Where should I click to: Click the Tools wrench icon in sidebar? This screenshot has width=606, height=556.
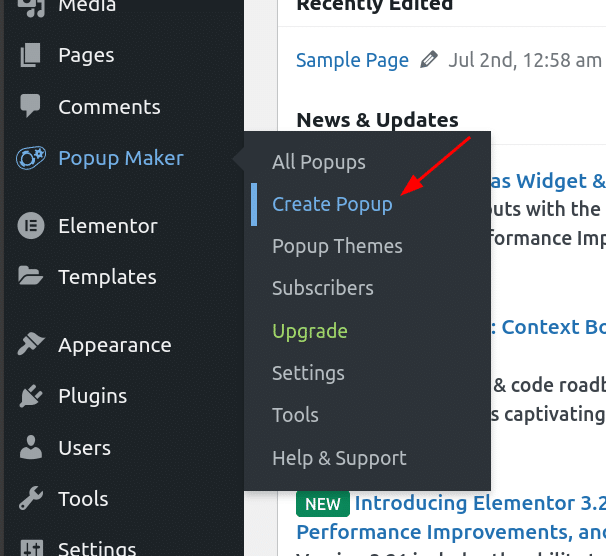tap(31, 498)
